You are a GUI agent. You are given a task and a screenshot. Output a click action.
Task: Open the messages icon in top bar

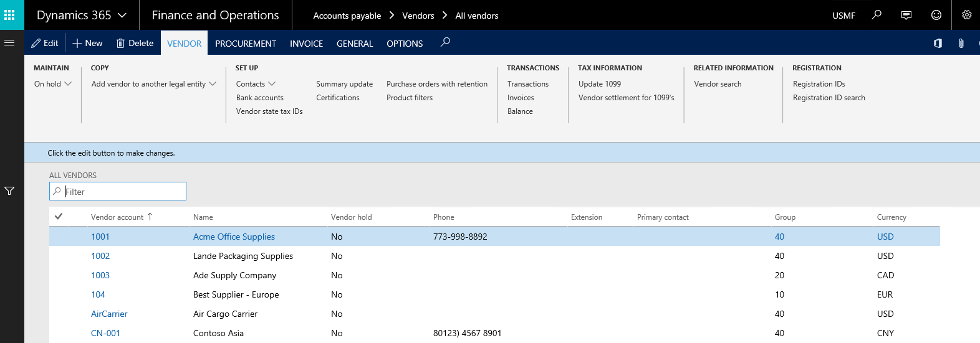tap(906, 15)
